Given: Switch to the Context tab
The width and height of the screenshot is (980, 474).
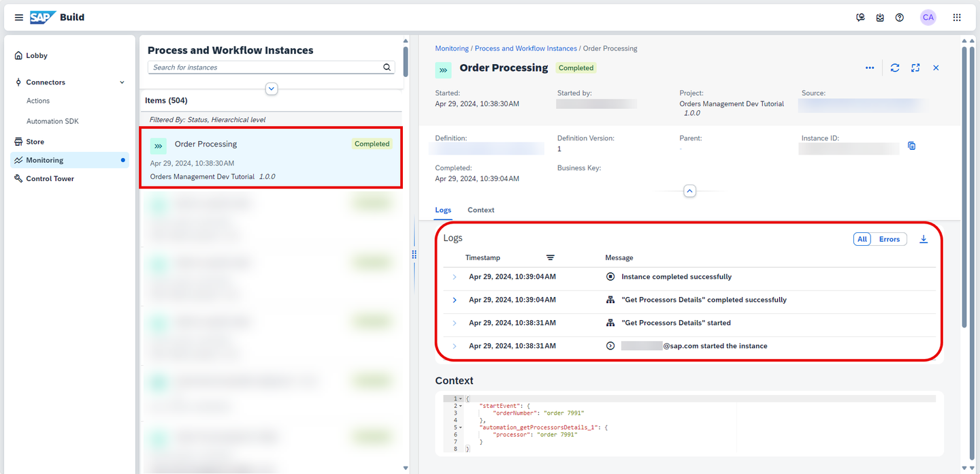Looking at the screenshot, I should (x=480, y=210).
